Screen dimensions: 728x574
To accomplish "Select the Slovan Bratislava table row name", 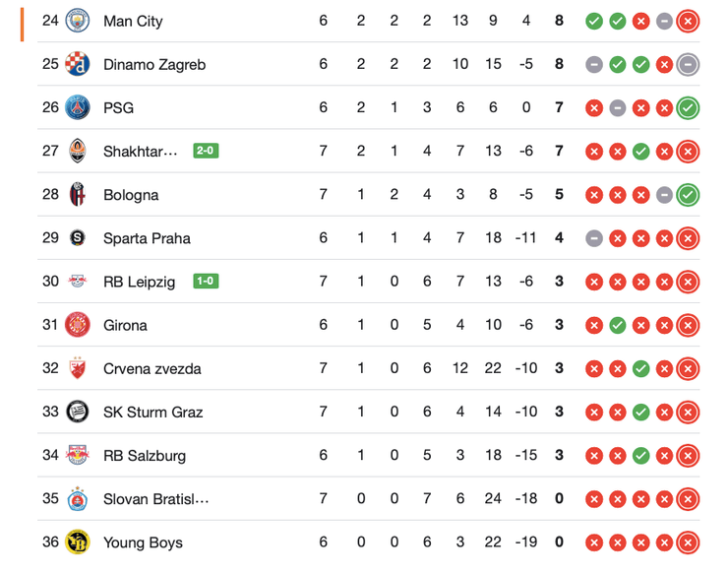I will coord(155,498).
